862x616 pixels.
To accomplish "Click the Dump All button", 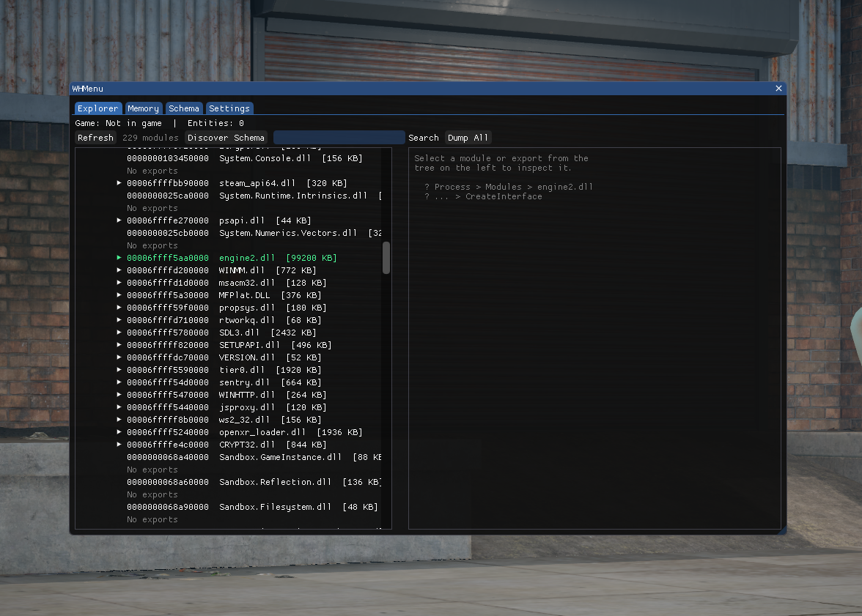I will click(468, 138).
